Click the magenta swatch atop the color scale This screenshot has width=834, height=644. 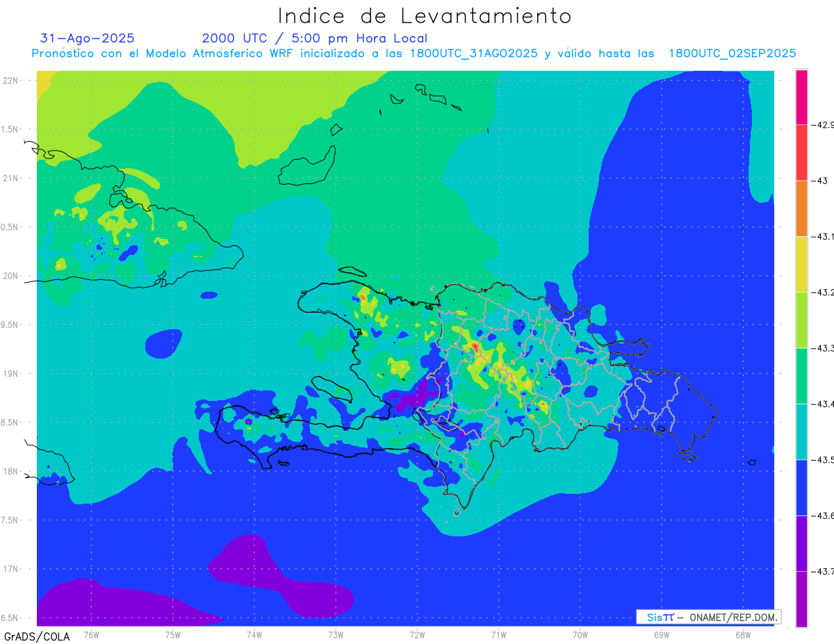(x=801, y=97)
